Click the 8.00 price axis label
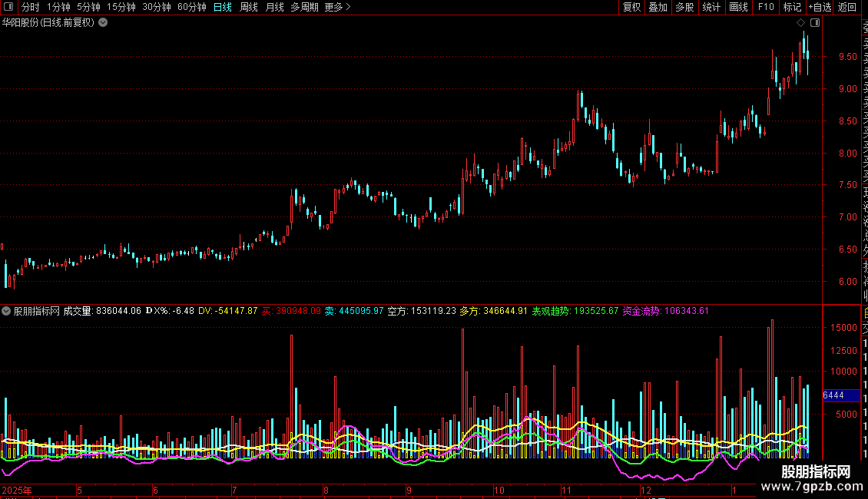868x499 pixels. coord(847,154)
